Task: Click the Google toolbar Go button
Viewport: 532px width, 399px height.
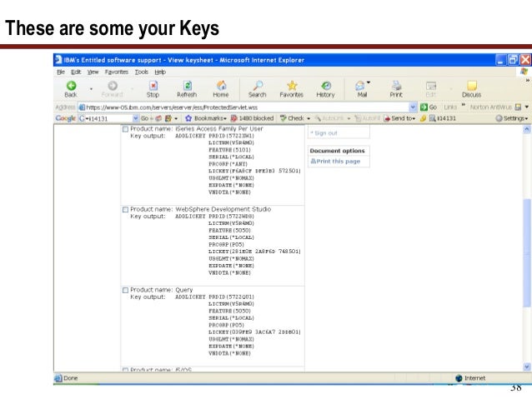Action: pyautogui.click(x=145, y=118)
